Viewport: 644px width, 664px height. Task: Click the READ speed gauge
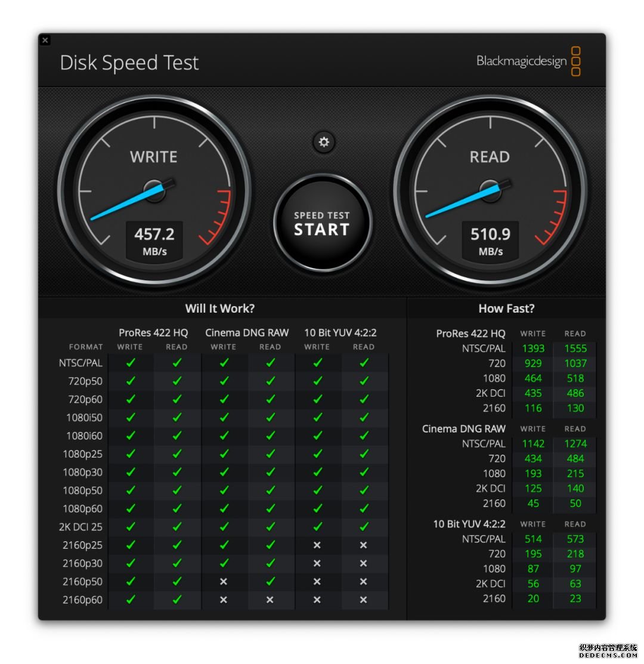coord(490,190)
